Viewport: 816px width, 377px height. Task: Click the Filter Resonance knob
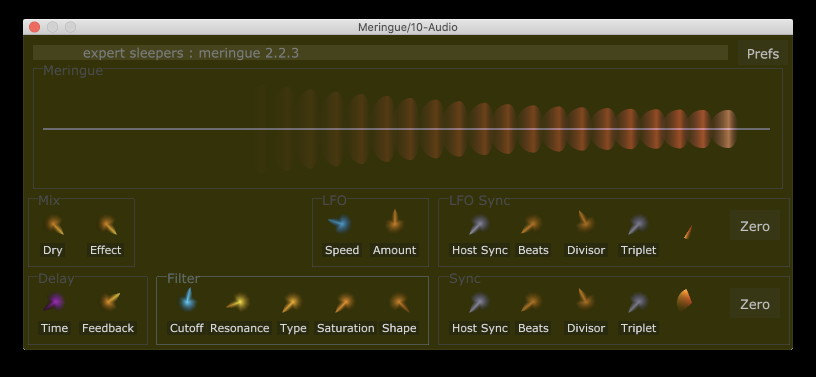(x=238, y=302)
